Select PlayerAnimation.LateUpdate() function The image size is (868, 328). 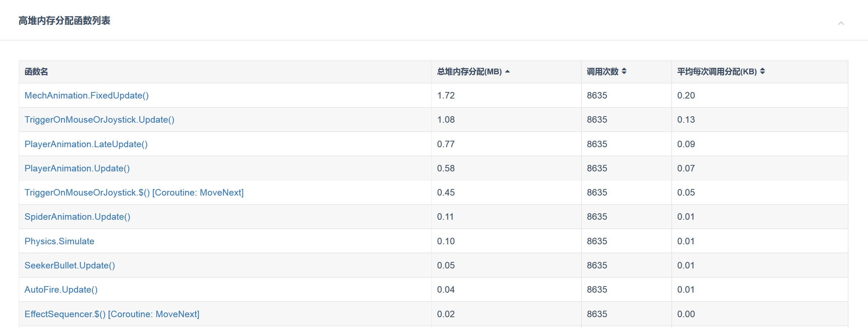tap(86, 144)
